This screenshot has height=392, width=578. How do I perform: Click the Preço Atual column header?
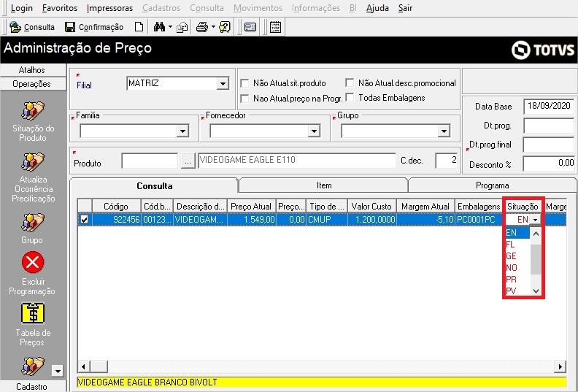click(x=251, y=206)
